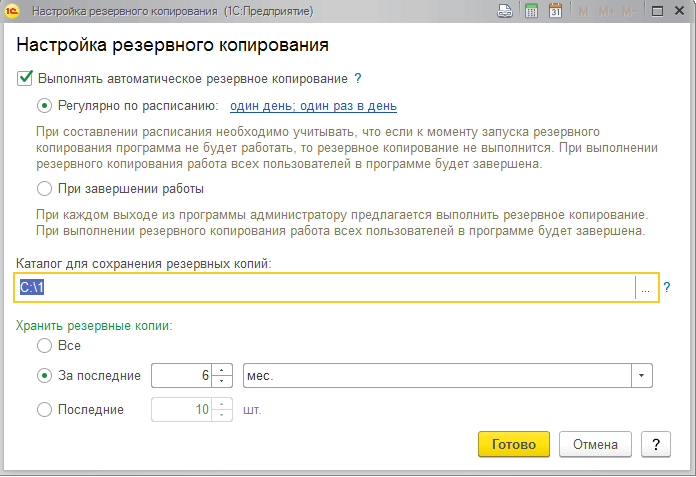696x477 pixels.
Task: Decrease the months count with down arrow
Action: click(x=221, y=382)
